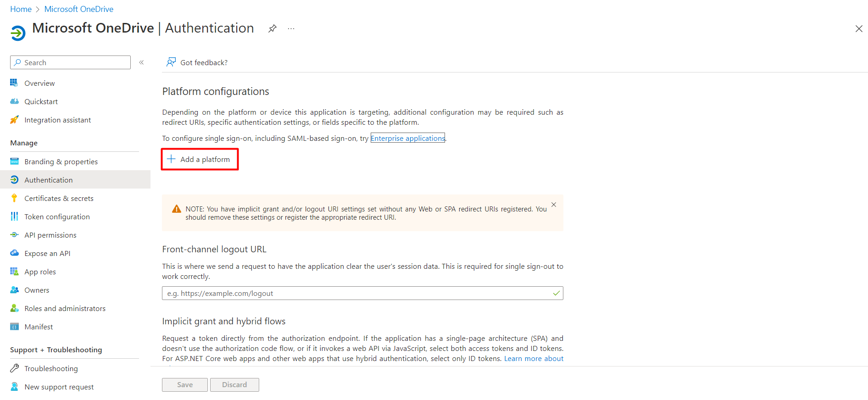Open the Overview page
This screenshot has height=400, width=868.
tap(39, 83)
